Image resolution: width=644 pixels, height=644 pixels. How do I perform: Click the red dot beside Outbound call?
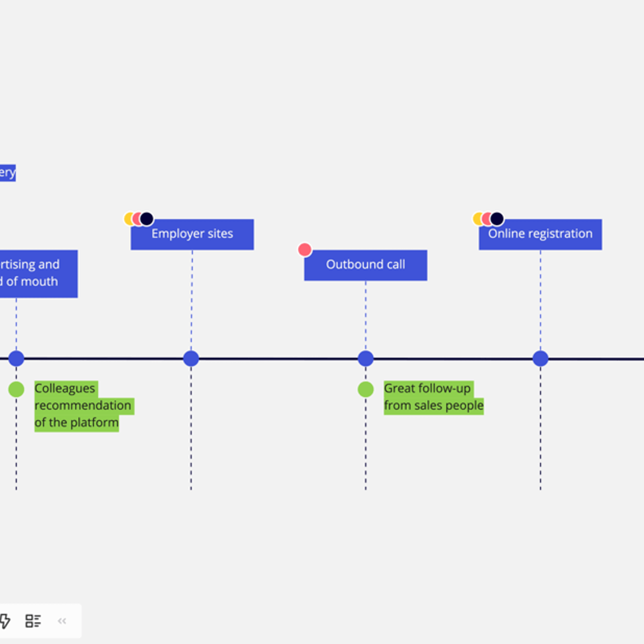coord(305,250)
